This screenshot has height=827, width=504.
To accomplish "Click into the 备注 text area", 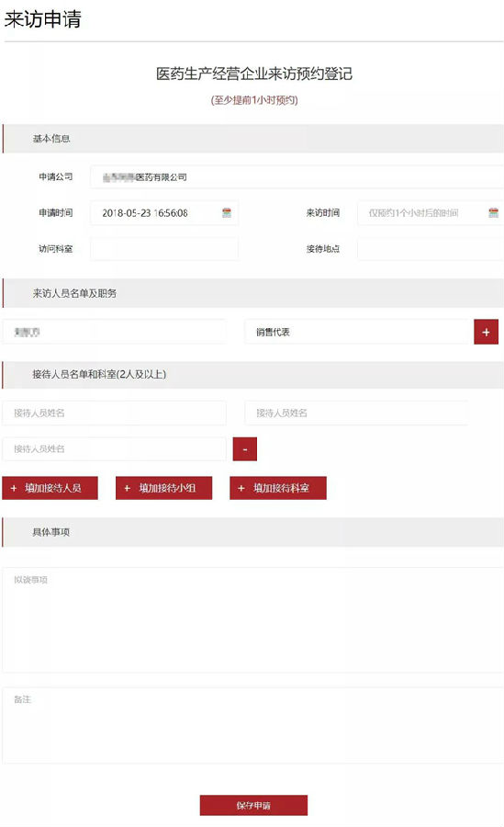I will pyautogui.click(x=253, y=725).
